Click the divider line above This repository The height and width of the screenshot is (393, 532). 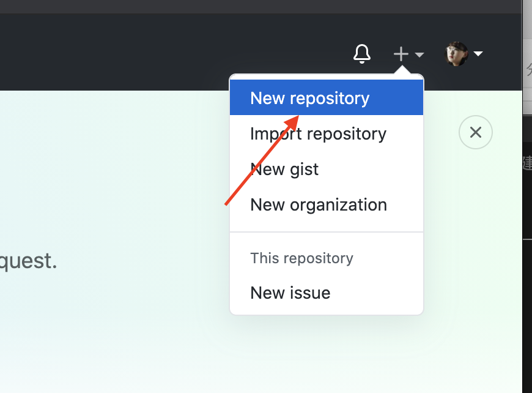pyautogui.click(x=326, y=232)
